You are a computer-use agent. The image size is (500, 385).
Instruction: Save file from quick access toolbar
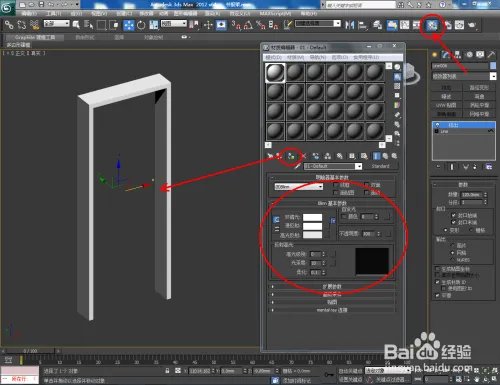click(x=41, y=4)
